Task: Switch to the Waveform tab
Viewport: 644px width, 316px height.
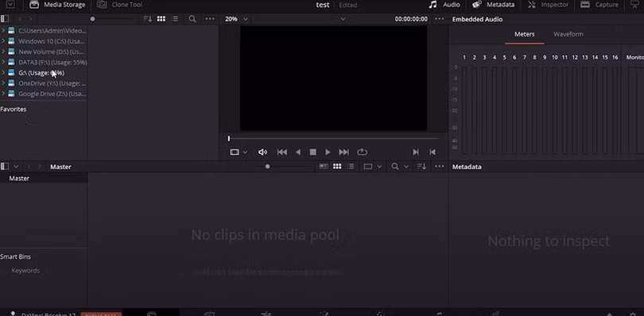Action: coord(568,34)
